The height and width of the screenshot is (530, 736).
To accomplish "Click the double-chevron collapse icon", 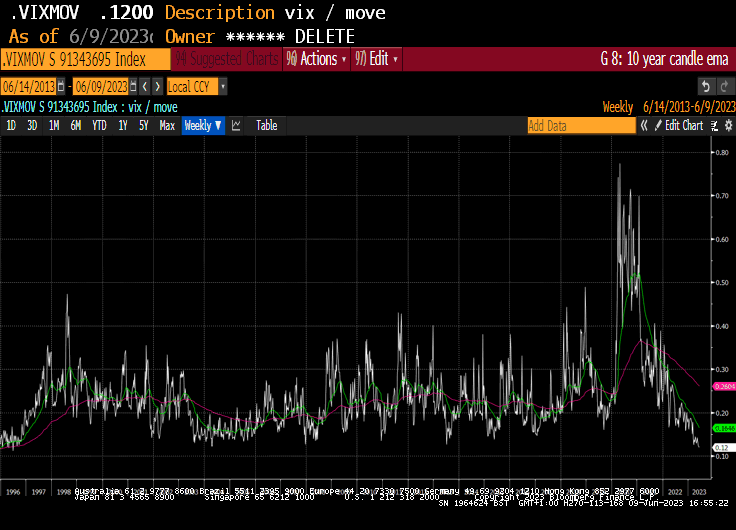I will [645, 126].
